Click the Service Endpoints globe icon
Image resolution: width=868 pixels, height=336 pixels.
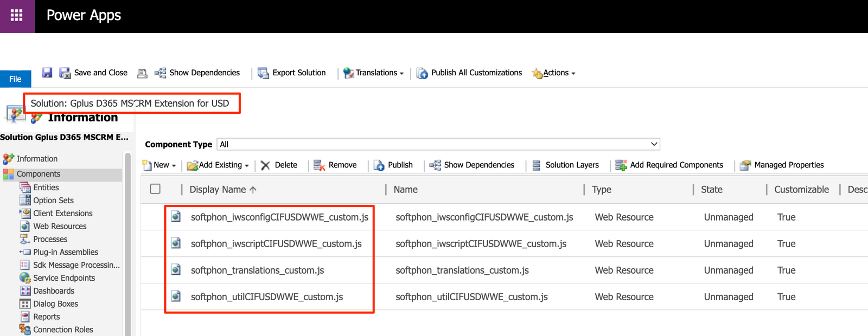pos(25,278)
